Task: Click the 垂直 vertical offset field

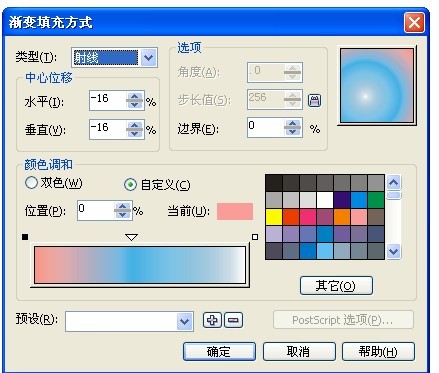Action: [x=108, y=129]
